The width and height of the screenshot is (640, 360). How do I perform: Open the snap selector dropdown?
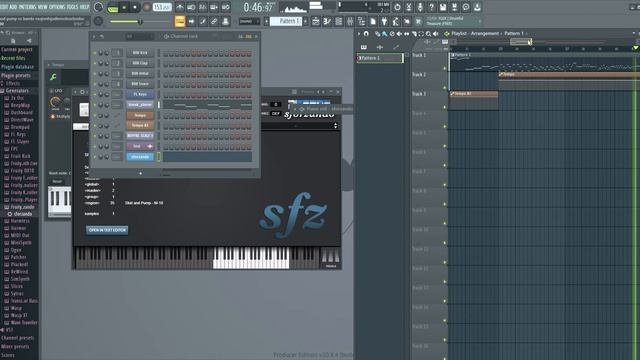(x=249, y=21)
